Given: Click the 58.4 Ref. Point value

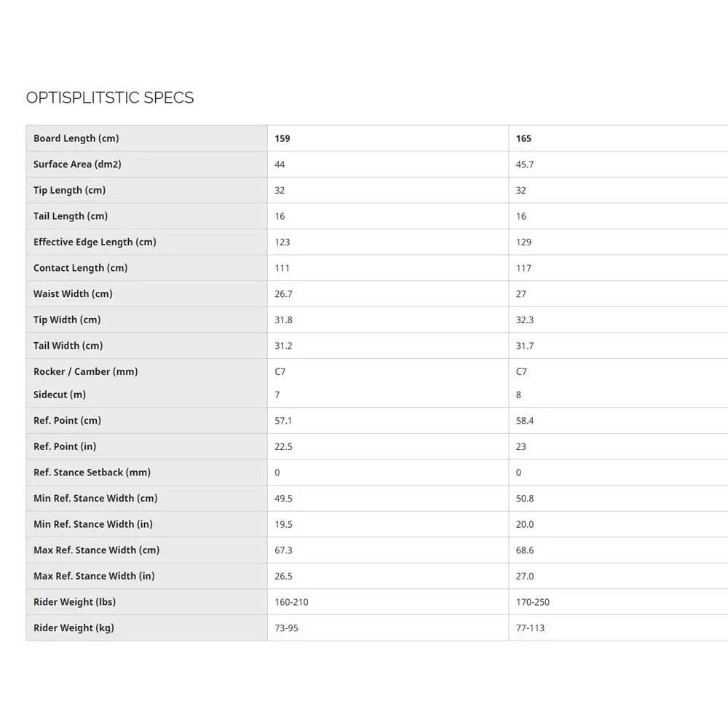Looking at the screenshot, I should (x=525, y=421).
